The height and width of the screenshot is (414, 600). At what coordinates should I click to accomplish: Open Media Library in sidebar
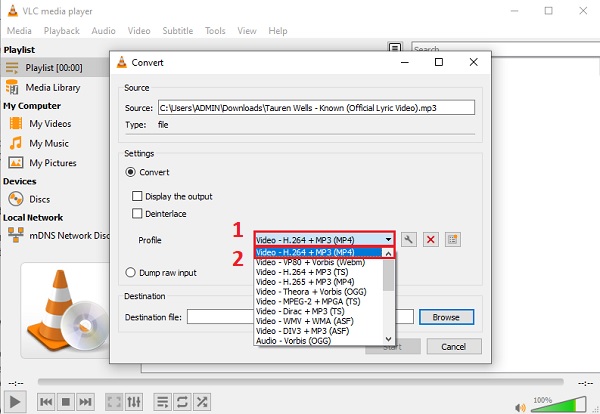55,88
